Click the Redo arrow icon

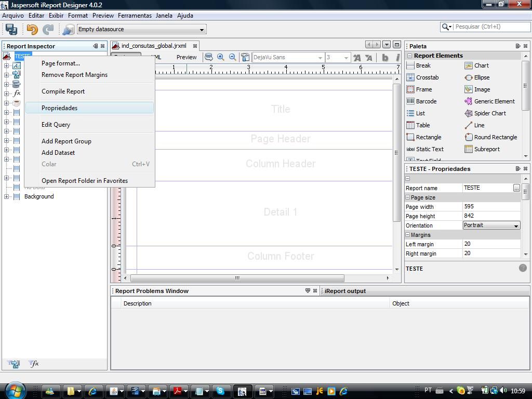tap(48, 29)
